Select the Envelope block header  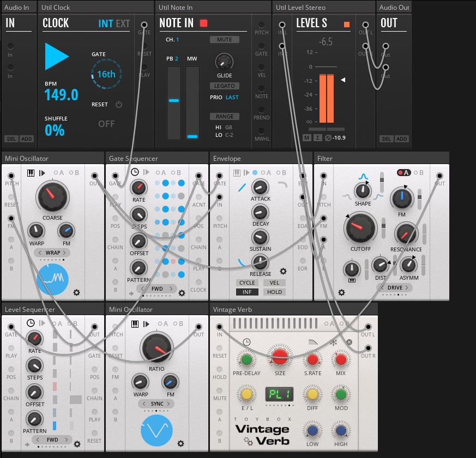pyautogui.click(x=261, y=159)
